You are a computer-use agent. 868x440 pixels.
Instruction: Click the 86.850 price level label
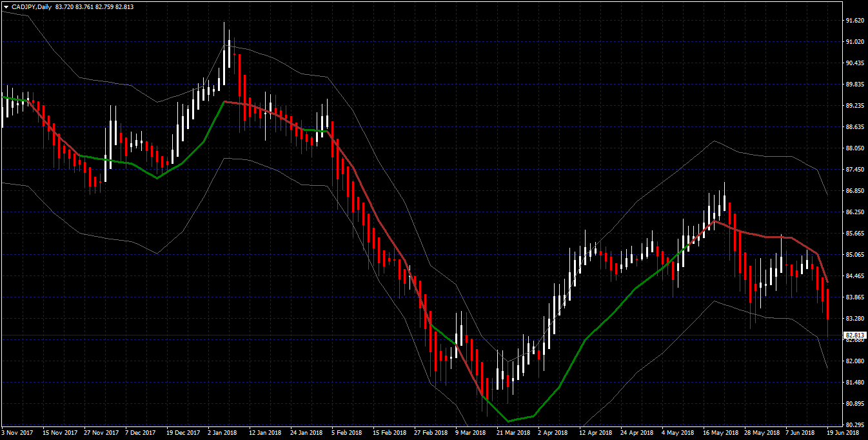point(854,191)
